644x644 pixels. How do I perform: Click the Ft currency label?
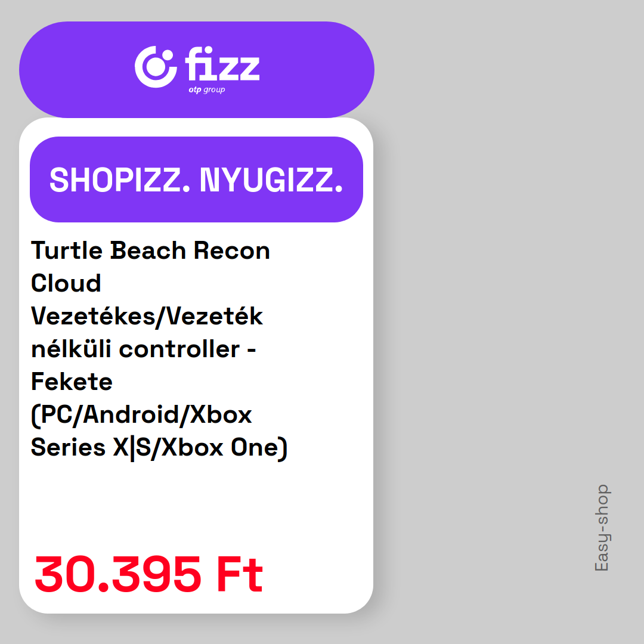[x=240, y=574]
